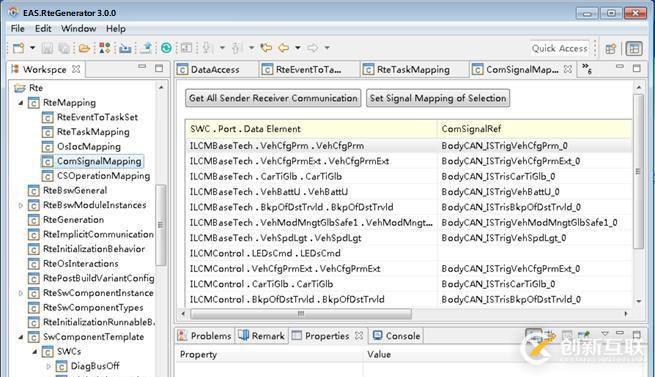
Task: Expand the DiagBusOff tree node
Action: [48, 366]
